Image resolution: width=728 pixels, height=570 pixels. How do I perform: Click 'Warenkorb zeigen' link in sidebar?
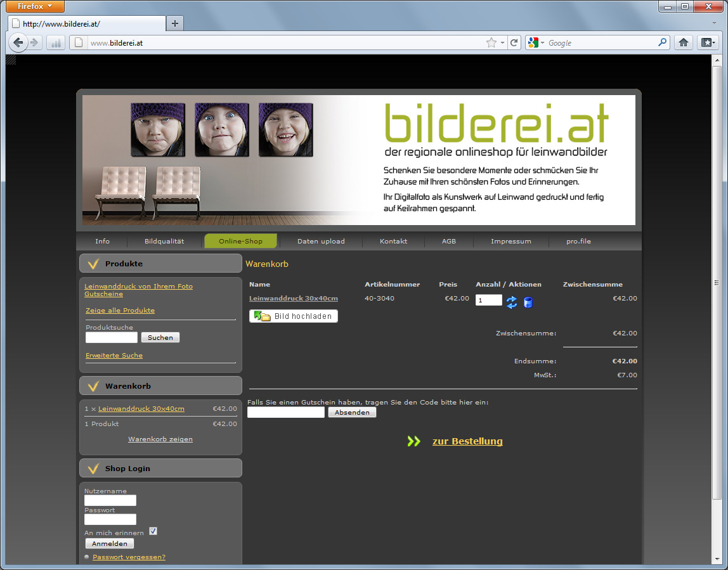point(160,439)
